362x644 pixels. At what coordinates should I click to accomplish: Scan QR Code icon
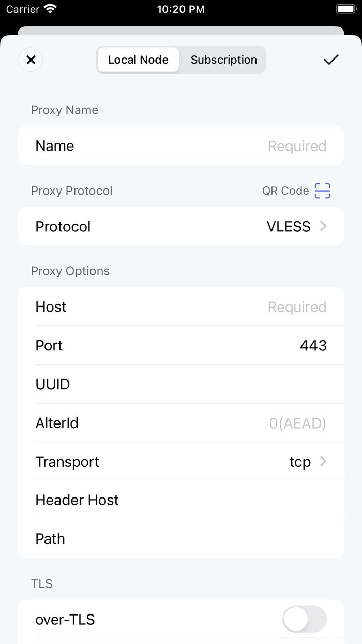pos(322,191)
